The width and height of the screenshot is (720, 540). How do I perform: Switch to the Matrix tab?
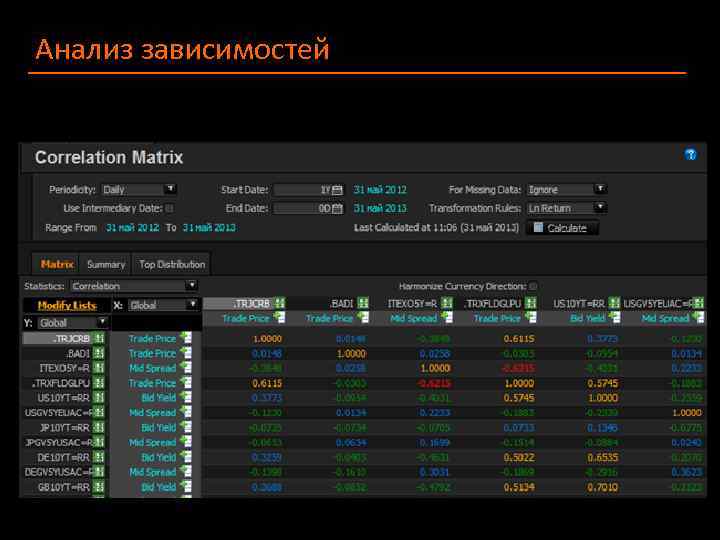[57, 264]
